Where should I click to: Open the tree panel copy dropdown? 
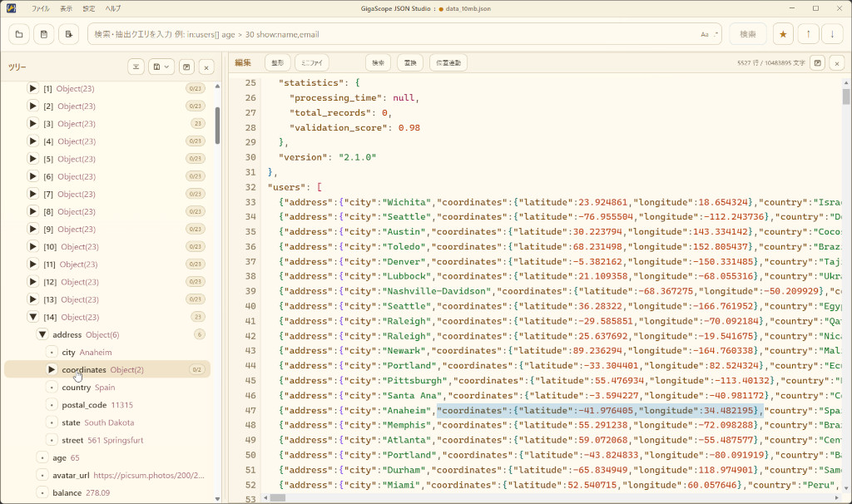pyautogui.click(x=161, y=67)
